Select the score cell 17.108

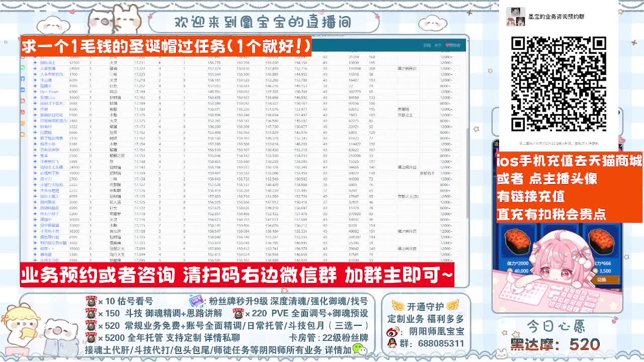[x=139, y=231]
